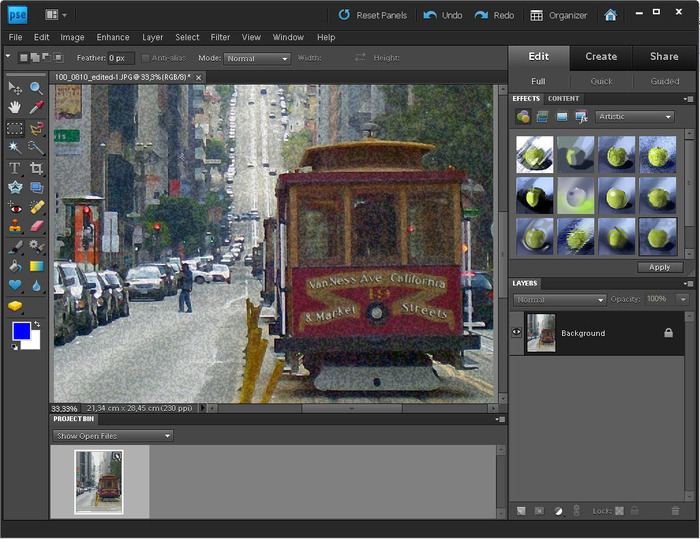Select the Gradient tool

pos(36,267)
